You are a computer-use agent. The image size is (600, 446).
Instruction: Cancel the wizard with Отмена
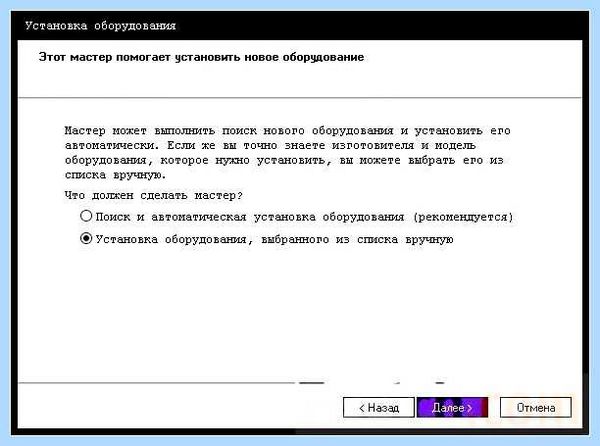[536, 407]
